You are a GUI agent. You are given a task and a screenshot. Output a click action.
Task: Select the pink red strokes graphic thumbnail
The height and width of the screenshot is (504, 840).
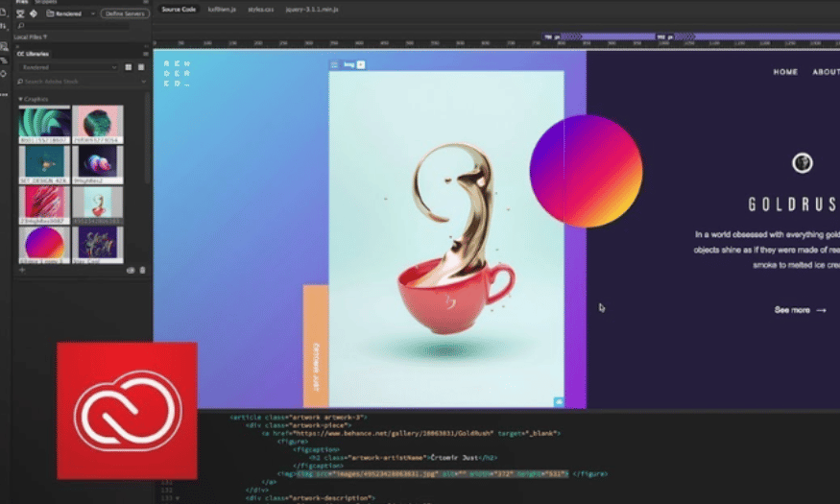tap(44, 205)
